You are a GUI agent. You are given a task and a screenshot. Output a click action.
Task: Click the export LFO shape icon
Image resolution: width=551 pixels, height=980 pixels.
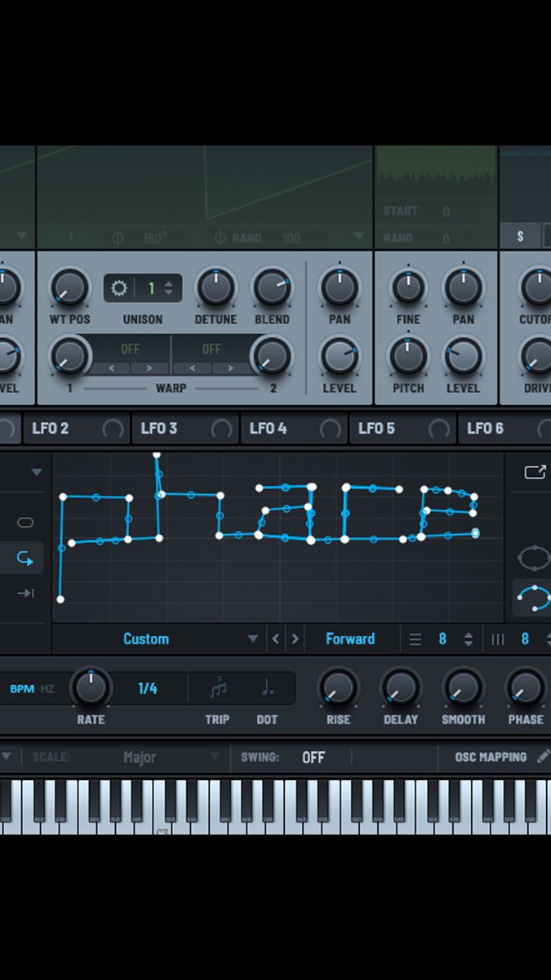pyautogui.click(x=535, y=472)
